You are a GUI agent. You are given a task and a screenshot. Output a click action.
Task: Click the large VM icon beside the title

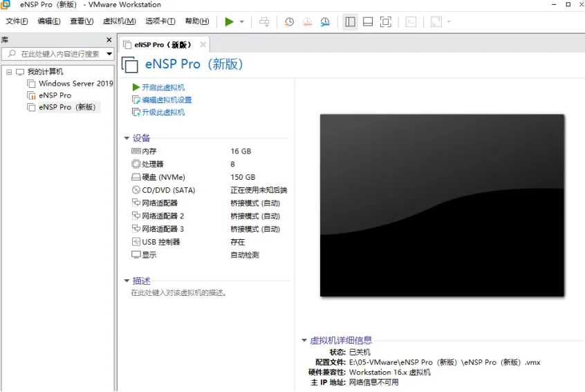pos(130,64)
